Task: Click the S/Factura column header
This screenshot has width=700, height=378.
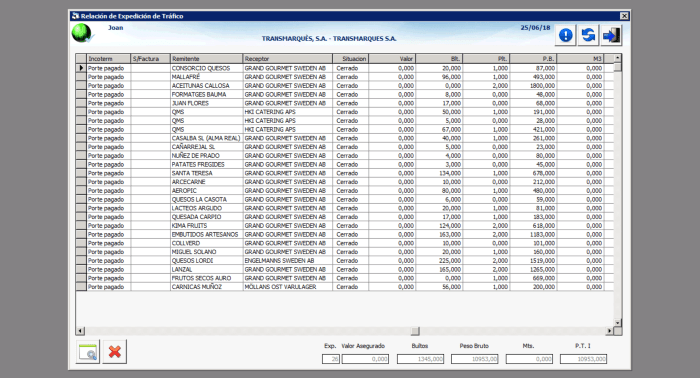Action: pos(150,59)
